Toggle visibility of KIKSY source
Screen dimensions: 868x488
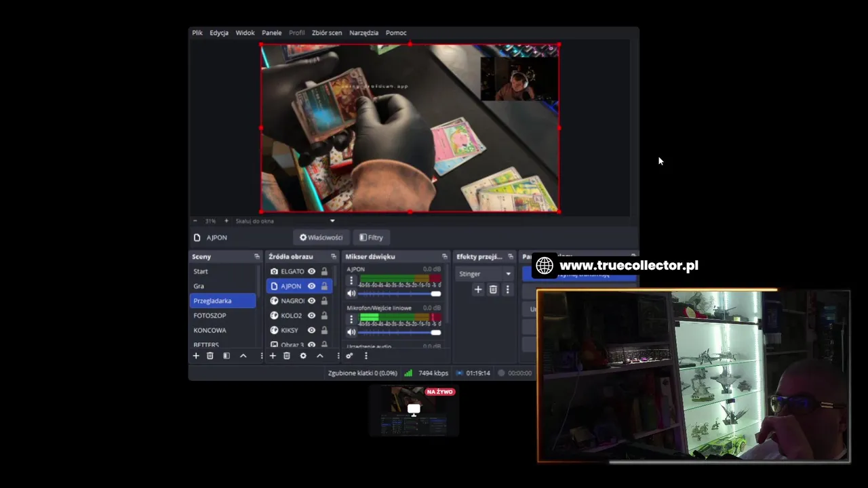click(312, 330)
